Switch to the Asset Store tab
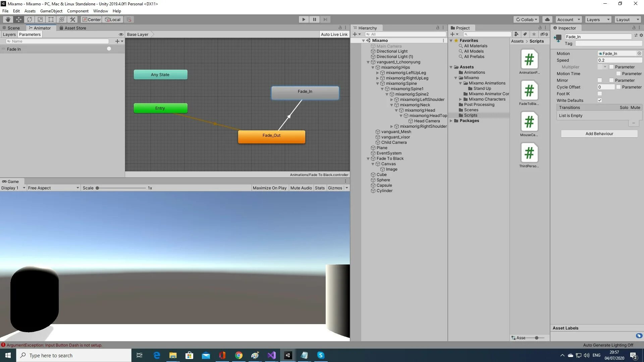The width and height of the screenshot is (644, 362). click(75, 28)
